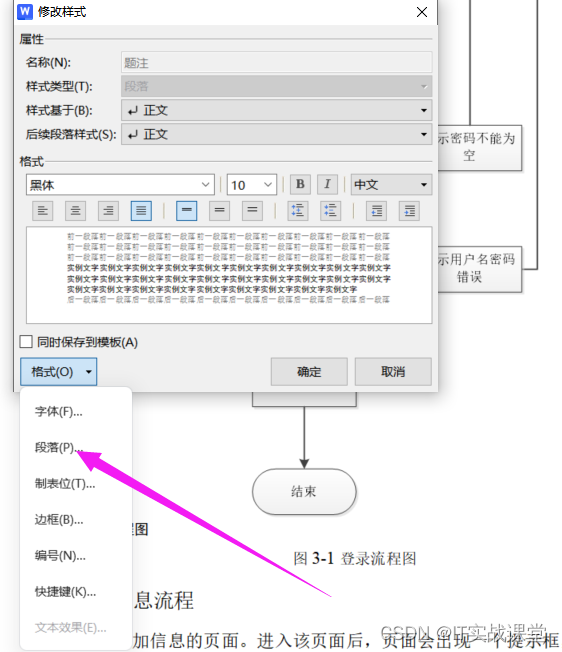Image resolution: width=562 pixels, height=652 pixels.
Task: Choose 制表位(T)... menu entry
Action: pos(65,484)
